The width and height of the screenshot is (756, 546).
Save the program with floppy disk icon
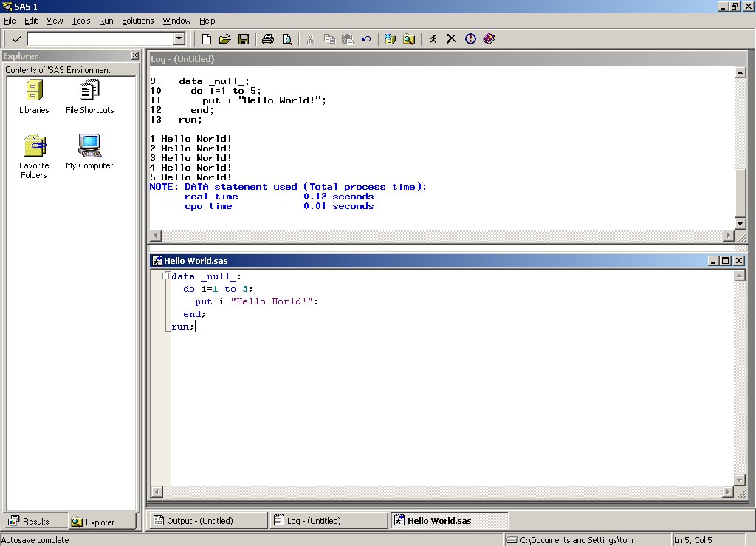coord(243,38)
